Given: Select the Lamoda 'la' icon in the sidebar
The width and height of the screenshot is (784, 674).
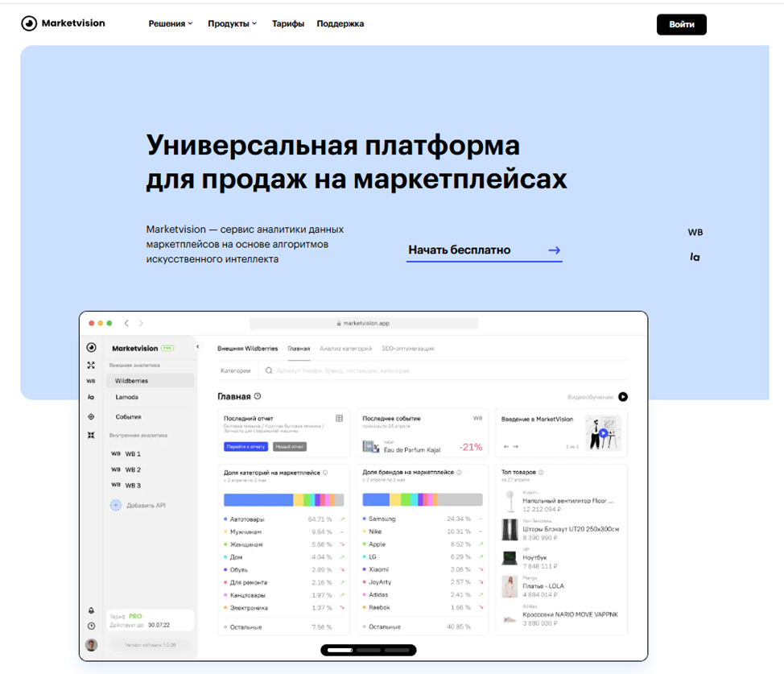Looking at the screenshot, I should coord(91,396).
